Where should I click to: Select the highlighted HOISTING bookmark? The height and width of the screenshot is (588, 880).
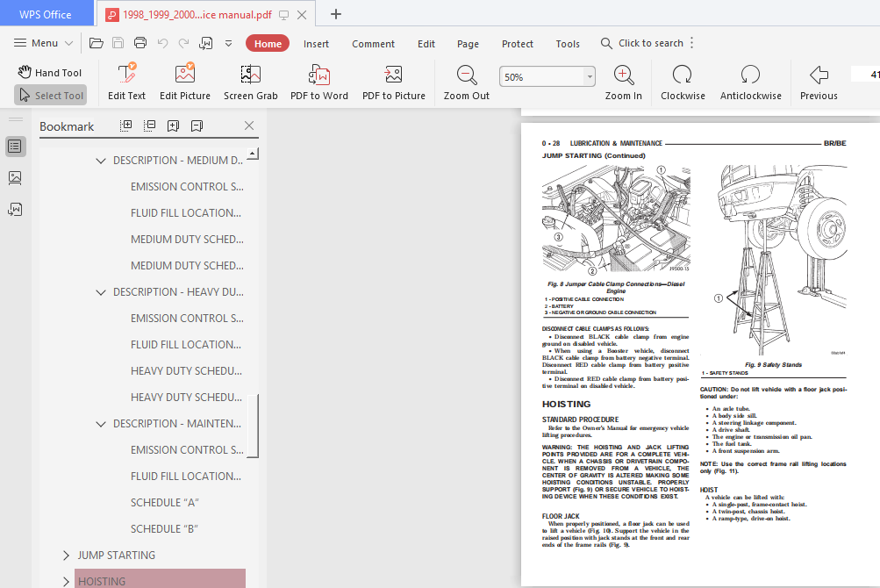coord(160,579)
